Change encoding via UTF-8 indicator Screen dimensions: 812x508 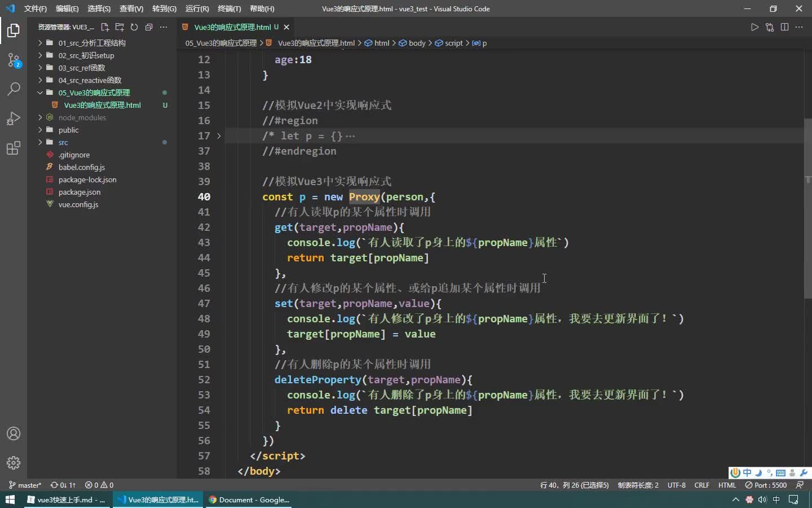pos(677,485)
